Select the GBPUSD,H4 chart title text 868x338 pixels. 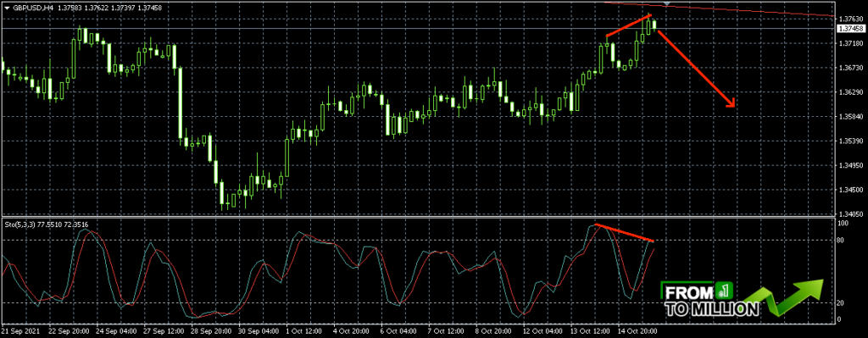tap(32, 8)
